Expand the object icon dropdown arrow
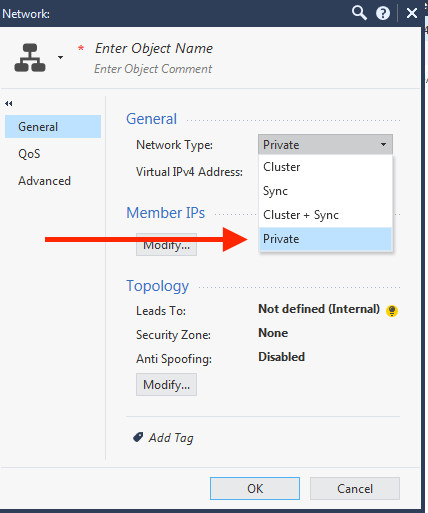 click(60, 57)
